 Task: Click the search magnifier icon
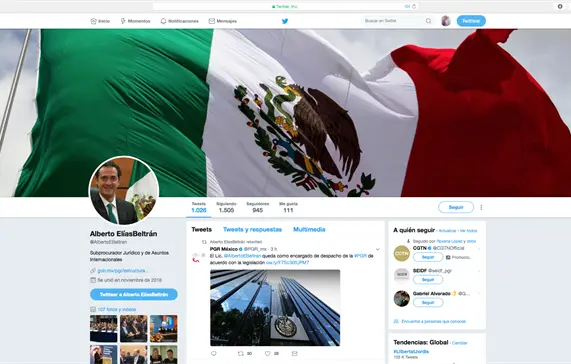click(x=429, y=21)
